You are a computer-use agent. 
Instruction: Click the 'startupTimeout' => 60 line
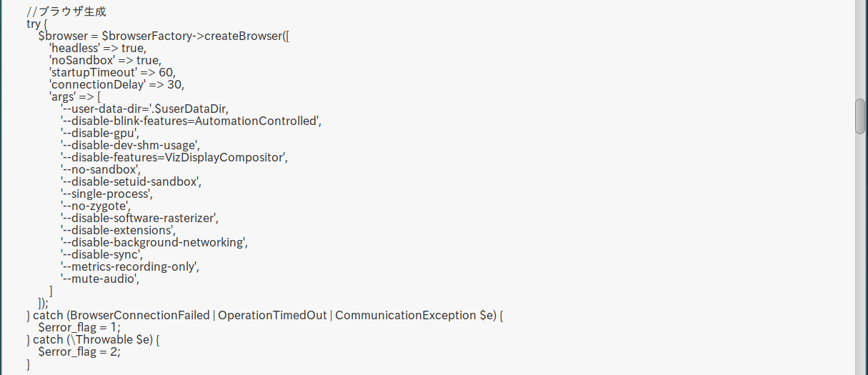point(112,72)
